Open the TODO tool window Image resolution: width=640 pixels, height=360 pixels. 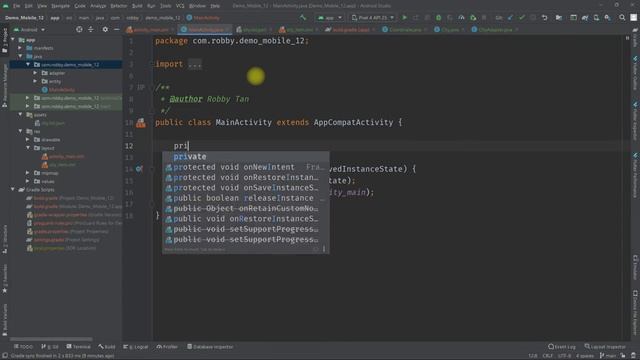click(23, 347)
